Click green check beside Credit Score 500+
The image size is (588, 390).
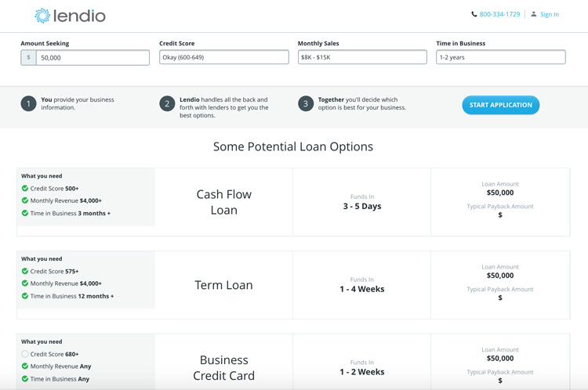pyautogui.click(x=25, y=188)
